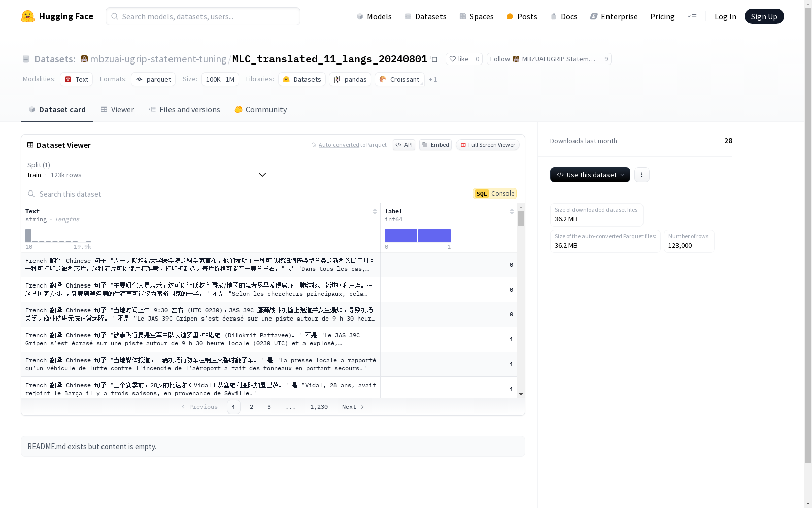The width and height of the screenshot is (812, 508).
Task: Sort by the label column sort arrows
Action: pyautogui.click(x=512, y=211)
